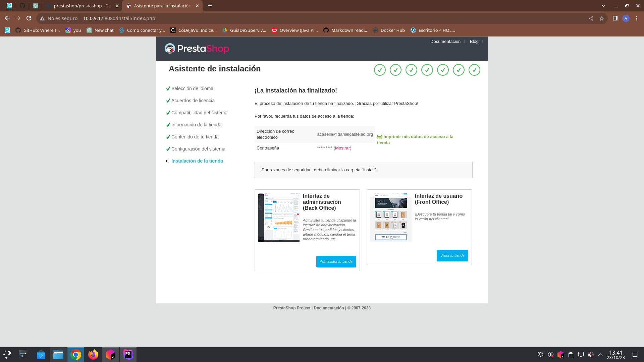
Task: Open the pinned GitHub tab
Action: (22, 6)
